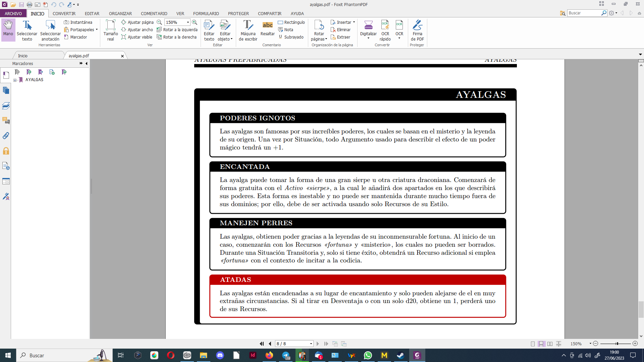The image size is (644, 362).
Task: Click Extraer pages button
Action: (340, 37)
